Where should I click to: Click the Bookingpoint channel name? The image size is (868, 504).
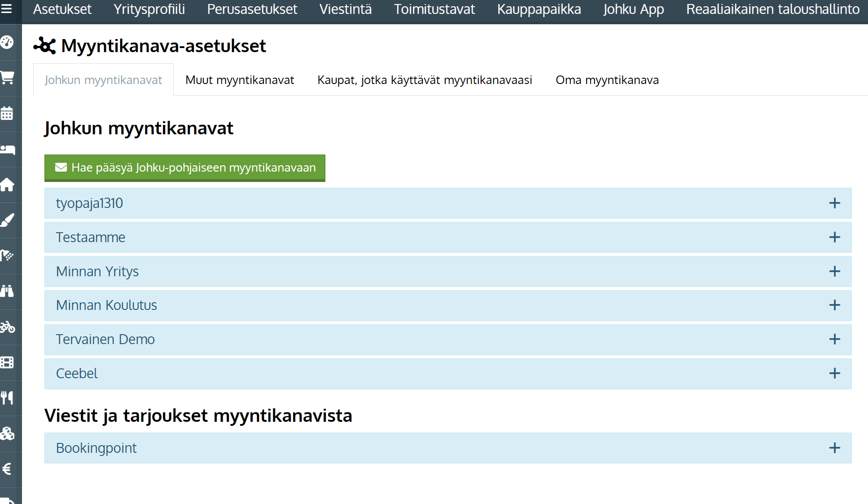(x=96, y=448)
